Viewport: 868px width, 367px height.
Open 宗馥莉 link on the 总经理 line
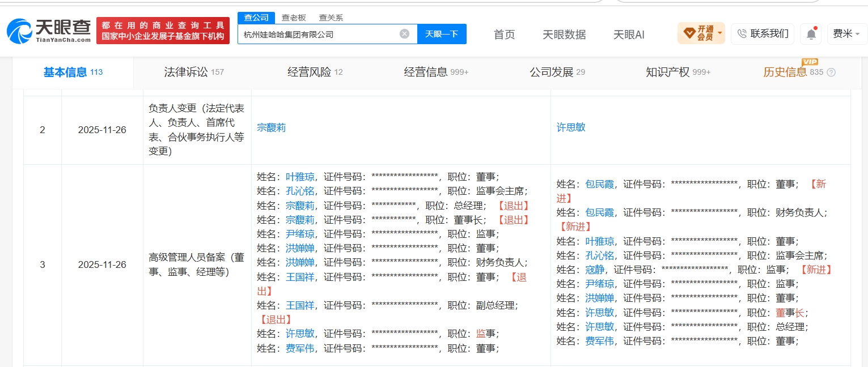(300, 205)
